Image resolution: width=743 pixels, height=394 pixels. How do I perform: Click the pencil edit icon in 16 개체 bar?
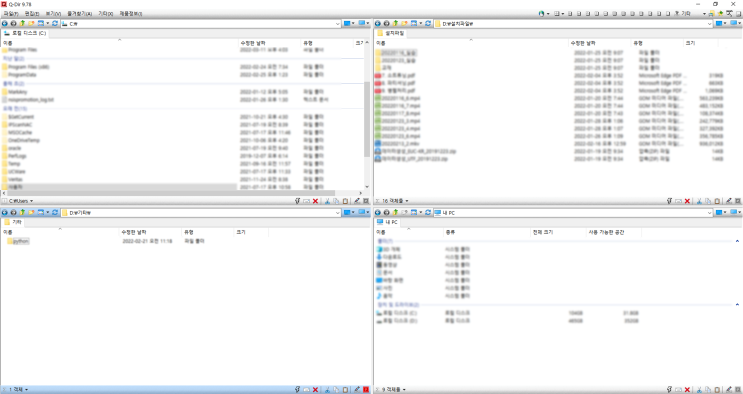pos(729,201)
